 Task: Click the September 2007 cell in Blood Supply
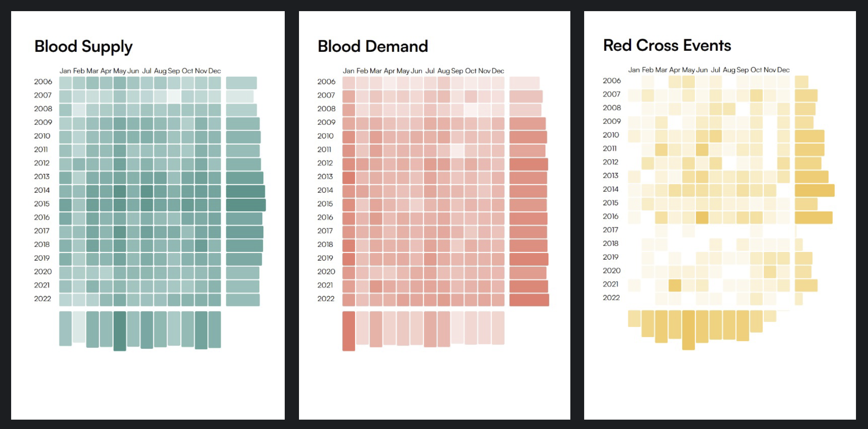click(174, 96)
